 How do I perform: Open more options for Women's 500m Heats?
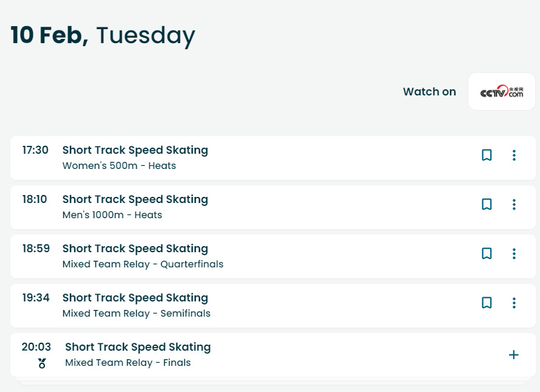514,155
